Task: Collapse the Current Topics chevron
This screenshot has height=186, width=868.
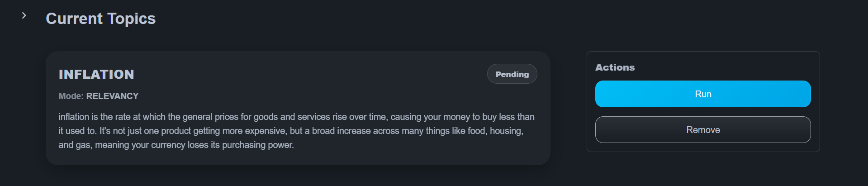Action: (24, 16)
